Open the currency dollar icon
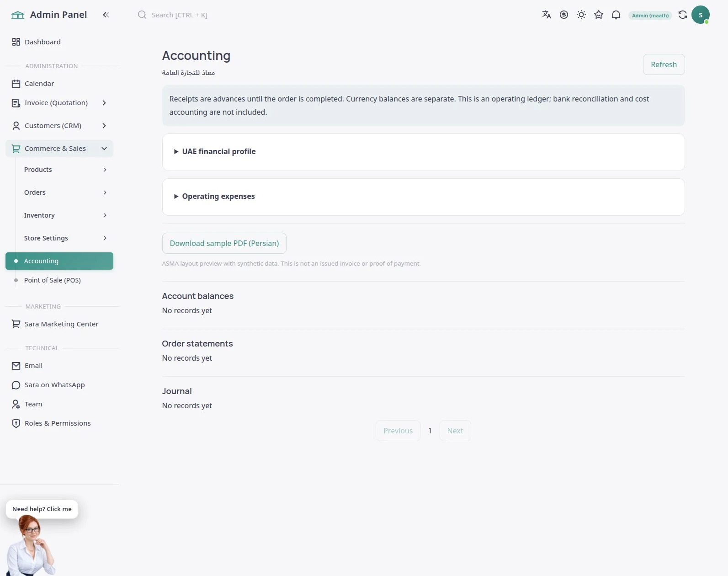This screenshot has height=576, width=728. point(564,15)
